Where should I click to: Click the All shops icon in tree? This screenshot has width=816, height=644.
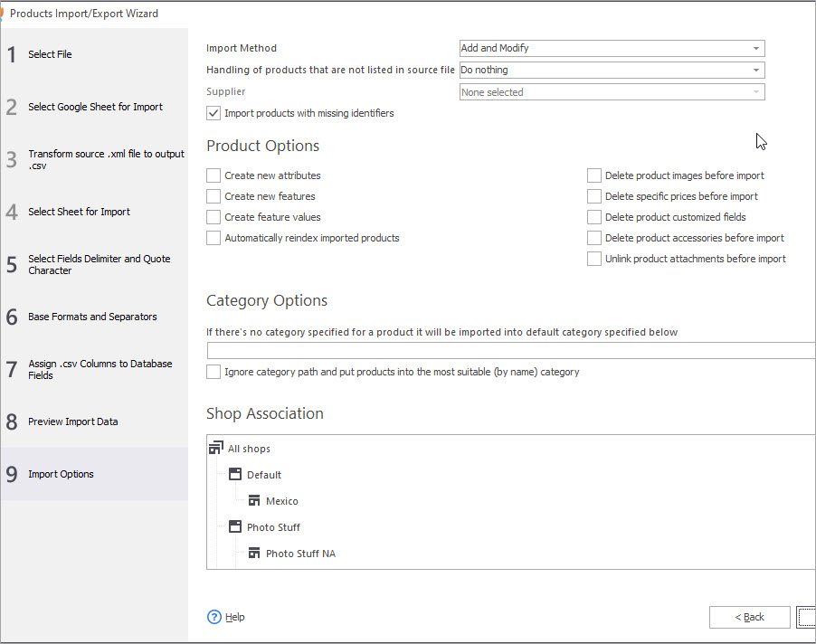(x=215, y=449)
